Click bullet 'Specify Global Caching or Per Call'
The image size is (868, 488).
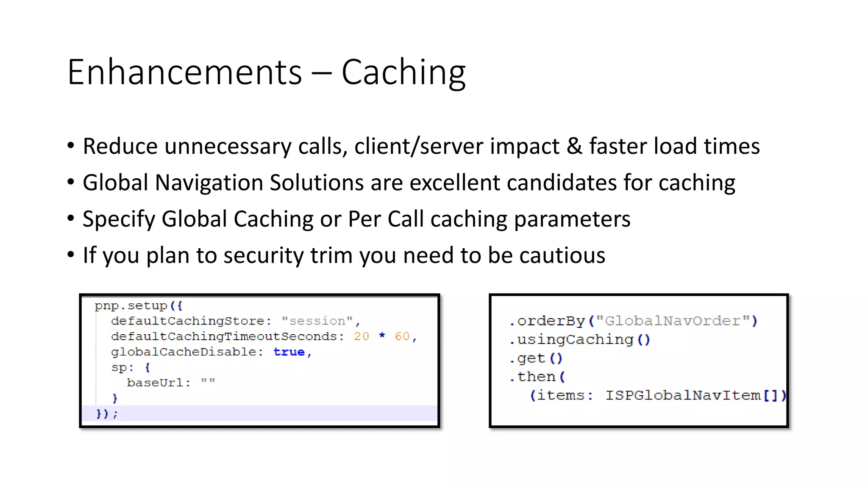356,219
